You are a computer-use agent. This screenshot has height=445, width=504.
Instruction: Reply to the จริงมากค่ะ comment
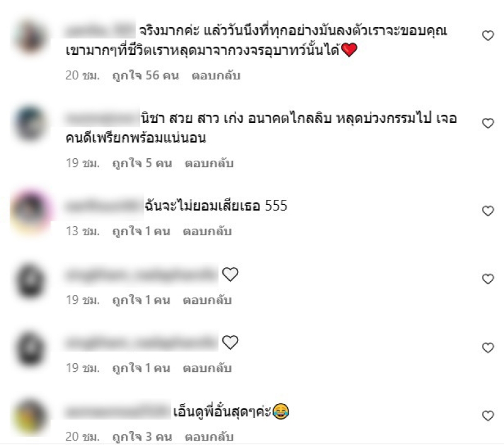pos(216,76)
